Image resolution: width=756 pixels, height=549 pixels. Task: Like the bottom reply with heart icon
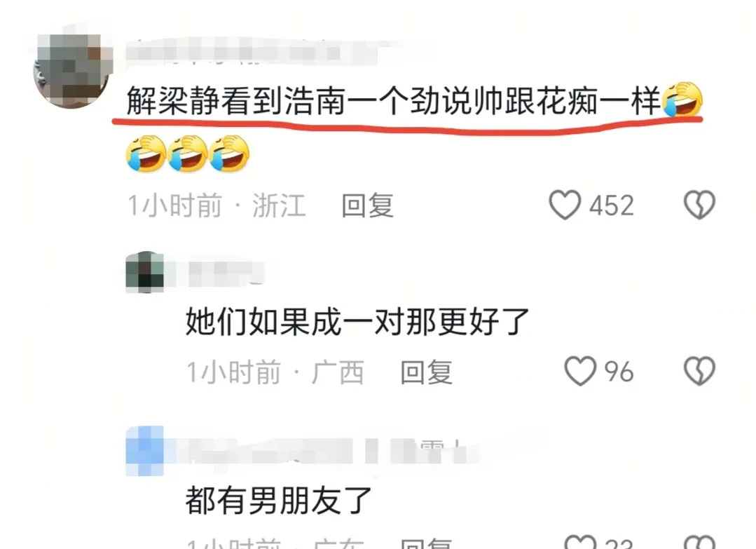point(580,542)
